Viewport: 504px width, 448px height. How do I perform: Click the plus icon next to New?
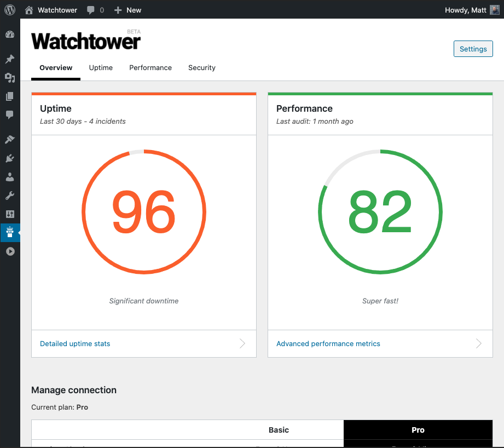(x=118, y=10)
